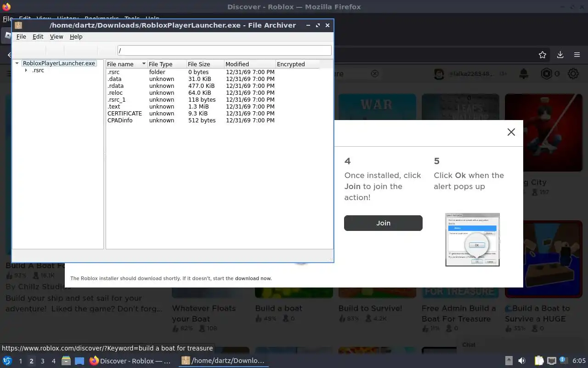
Task: Open 'Free Admin Build a Boat' card
Action: tap(459, 313)
